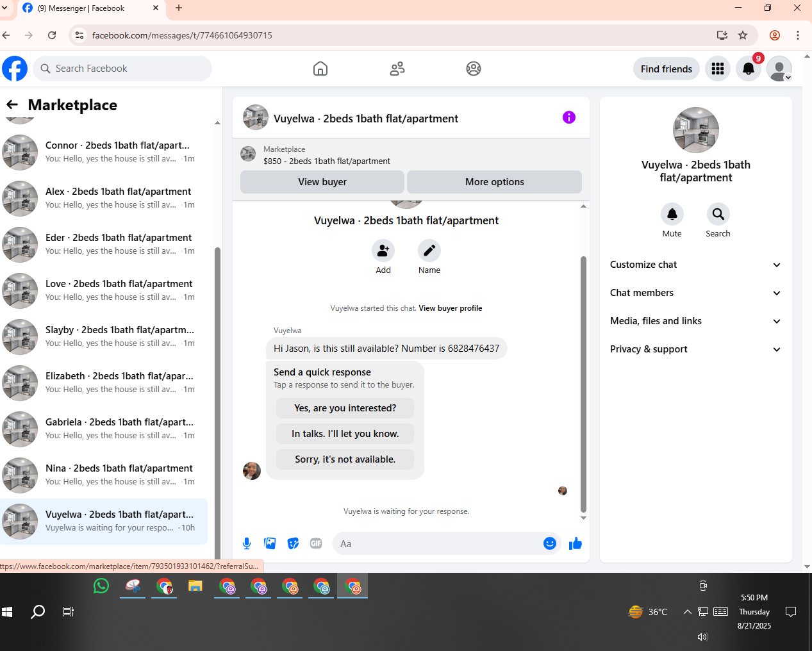Screen dimensions: 812x651
Task: Click the browser address bar URL
Action: [x=182, y=35]
